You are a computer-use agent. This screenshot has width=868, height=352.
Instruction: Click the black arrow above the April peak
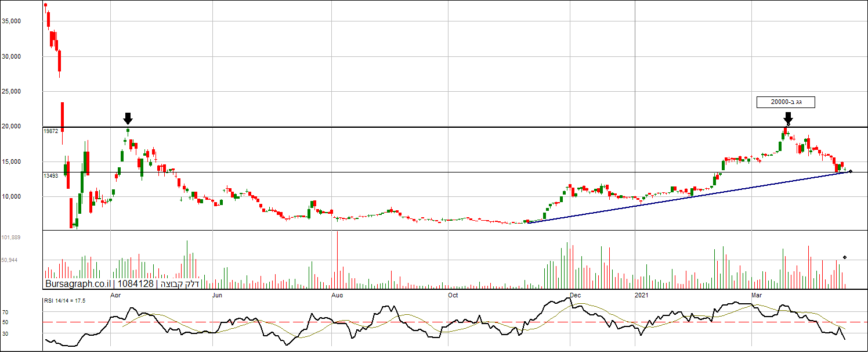pos(128,118)
